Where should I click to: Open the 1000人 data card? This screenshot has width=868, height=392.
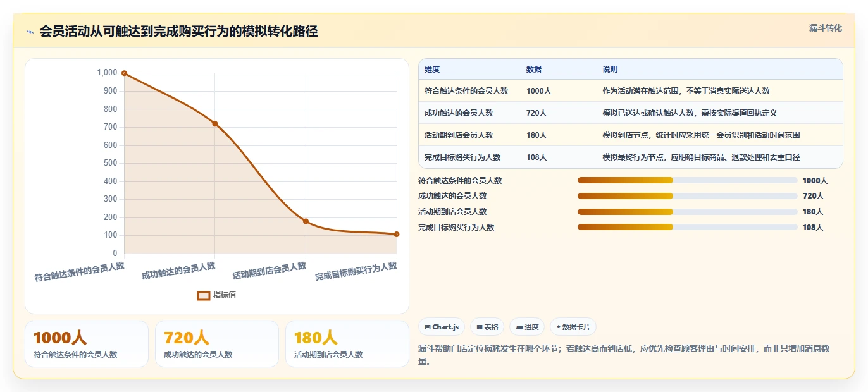[87, 344]
